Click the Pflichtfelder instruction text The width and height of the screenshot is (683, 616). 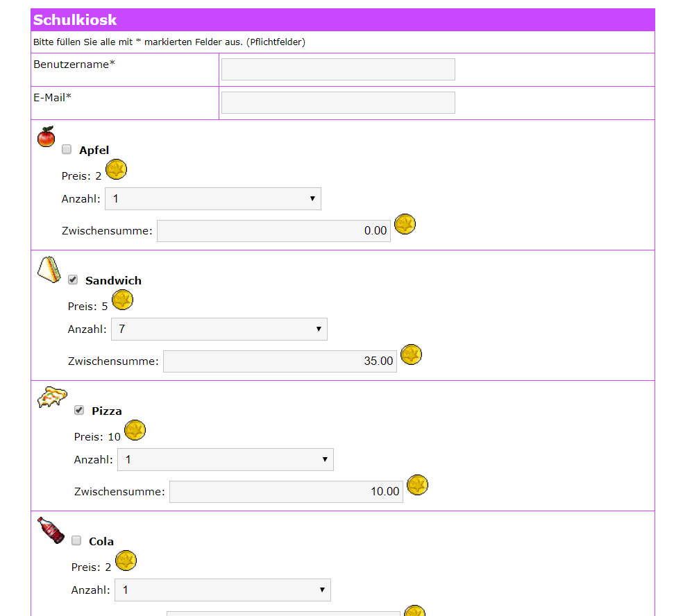(169, 42)
